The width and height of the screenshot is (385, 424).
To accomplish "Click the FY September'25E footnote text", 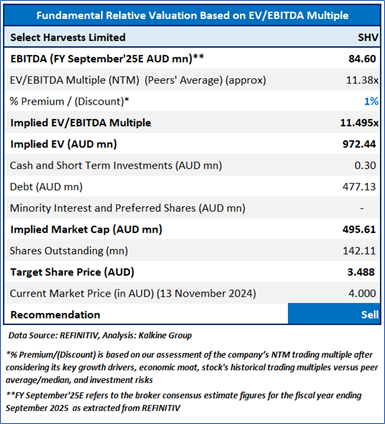I will click(183, 402).
